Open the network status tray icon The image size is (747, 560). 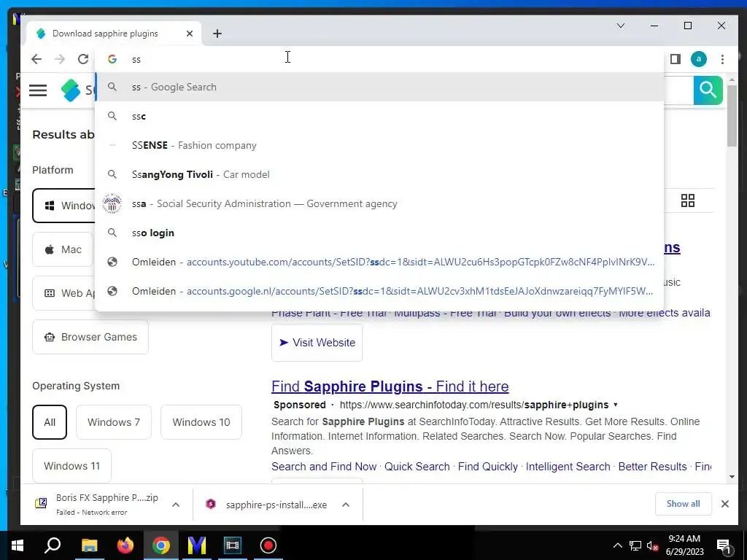coord(635,545)
